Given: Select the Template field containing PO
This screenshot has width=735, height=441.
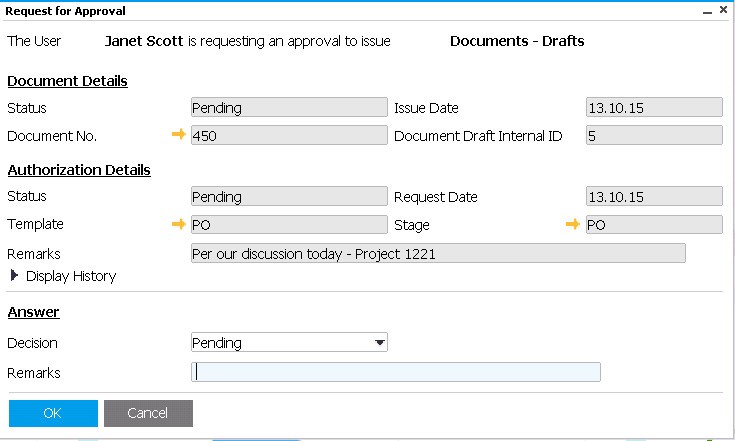Looking at the screenshot, I should coord(289,225).
